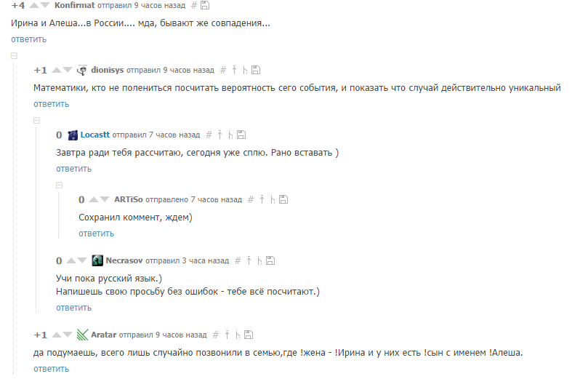This screenshot has width=588, height=379.
Task: Upvote Aratar's comment
Action: tap(57, 335)
